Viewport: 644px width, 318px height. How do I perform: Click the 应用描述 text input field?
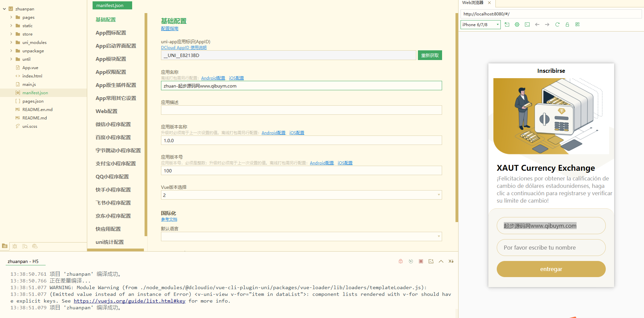tap(301, 110)
